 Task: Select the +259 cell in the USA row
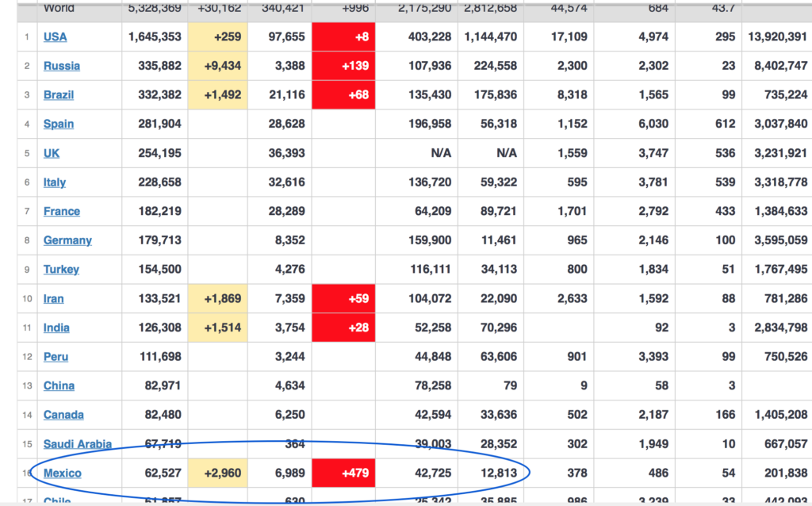[x=217, y=36]
